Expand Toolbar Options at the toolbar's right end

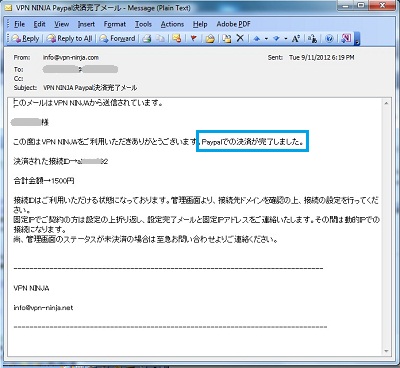coord(357,39)
